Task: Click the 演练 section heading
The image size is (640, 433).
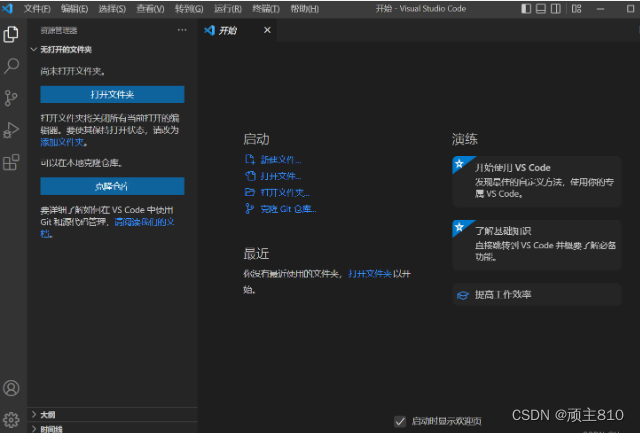Action: point(464,139)
